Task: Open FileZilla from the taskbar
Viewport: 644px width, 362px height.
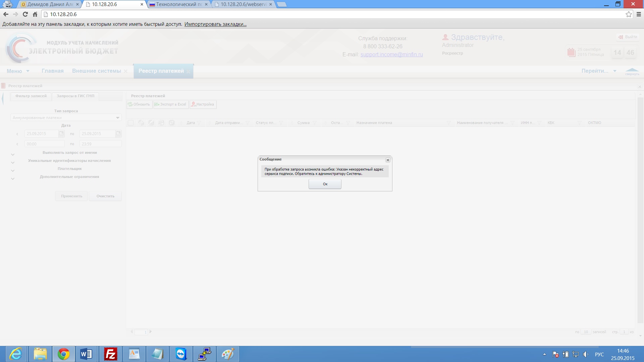Action: pyautogui.click(x=110, y=354)
